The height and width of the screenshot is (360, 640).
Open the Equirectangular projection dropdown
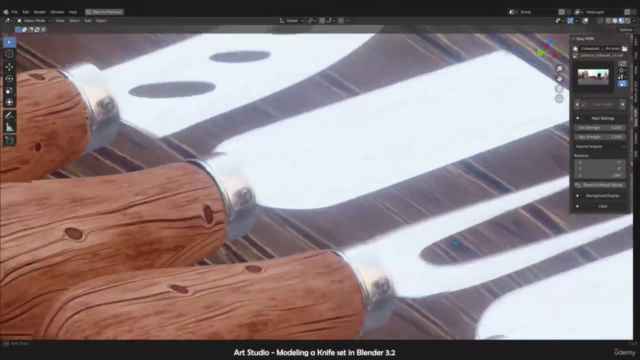600,146
